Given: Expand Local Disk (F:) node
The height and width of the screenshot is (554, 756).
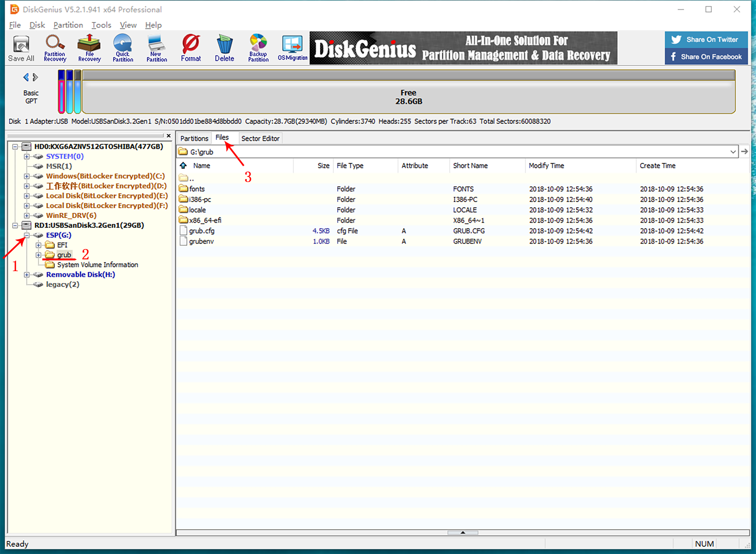Looking at the screenshot, I should pyautogui.click(x=26, y=206).
